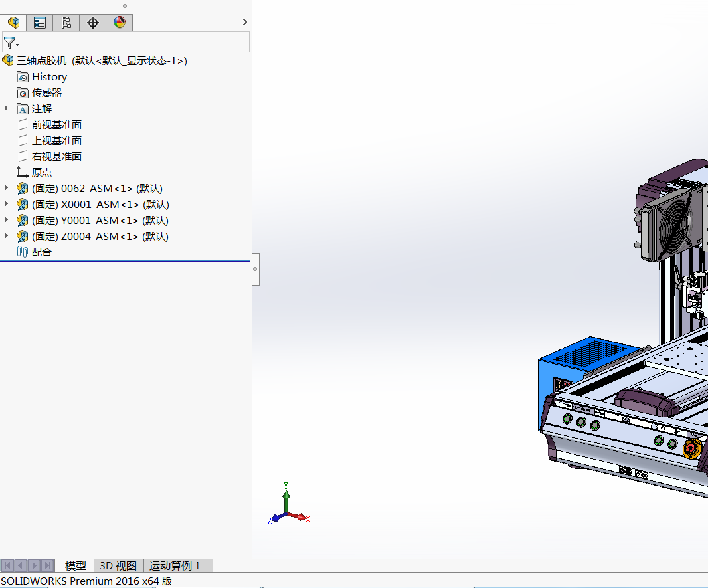Click the feature tree filter field
708x588 pixels.
[x=126, y=43]
